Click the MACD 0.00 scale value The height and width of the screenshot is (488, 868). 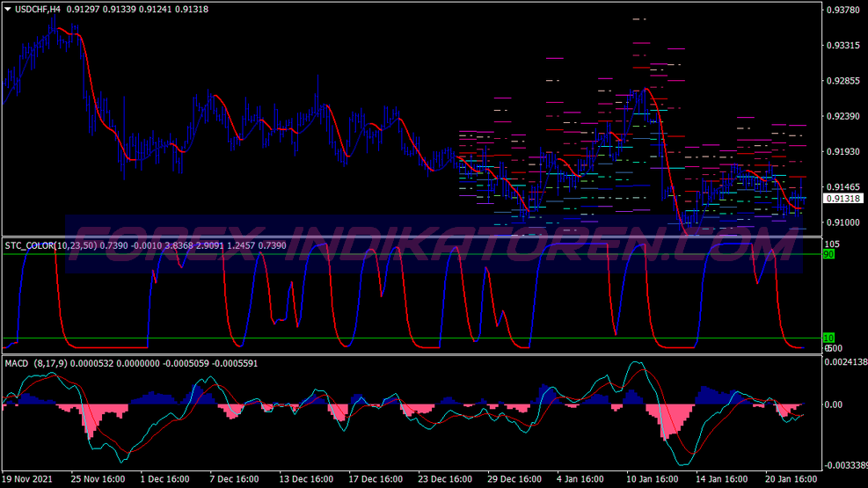coord(833,404)
